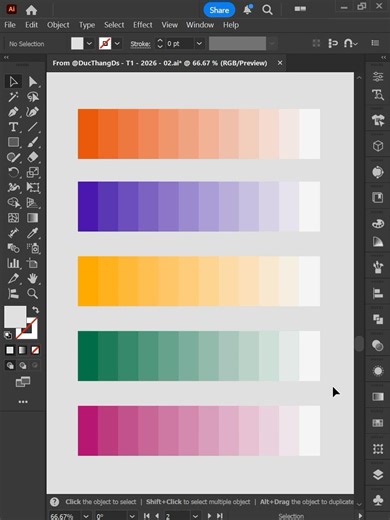Set paint mode to Color
Screen dimensions: 390x520
10,350
